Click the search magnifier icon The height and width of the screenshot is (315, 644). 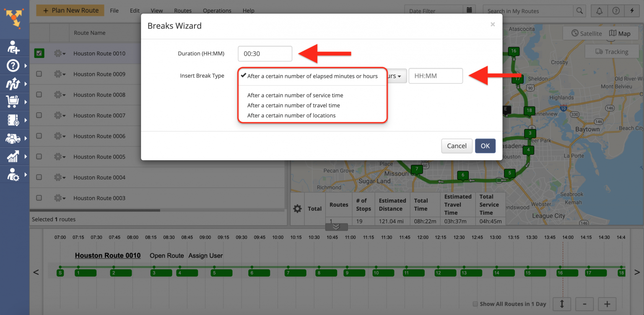(x=579, y=11)
